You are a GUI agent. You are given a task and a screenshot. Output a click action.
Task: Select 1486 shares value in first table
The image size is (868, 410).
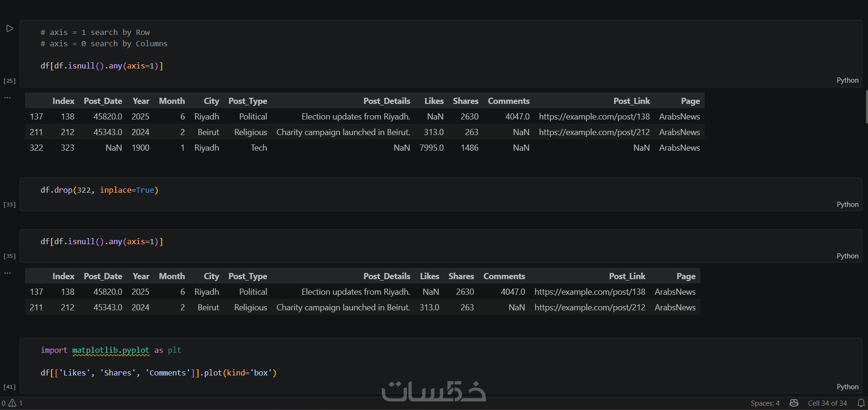[470, 148]
